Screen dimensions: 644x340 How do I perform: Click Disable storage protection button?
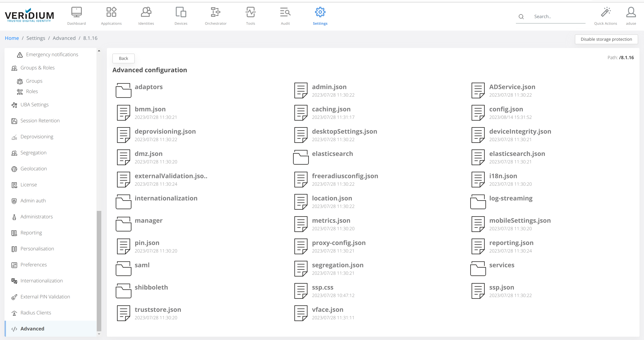(x=606, y=39)
